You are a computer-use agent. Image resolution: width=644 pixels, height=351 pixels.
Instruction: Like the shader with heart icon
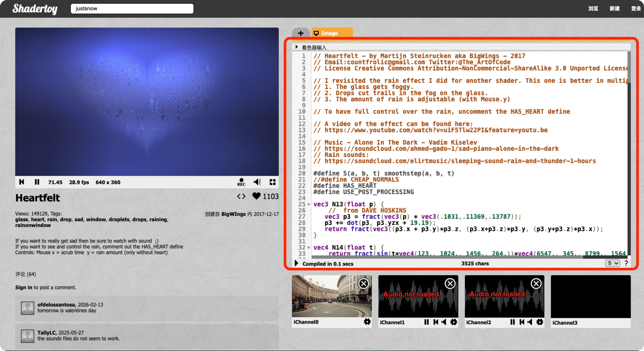[256, 196]
